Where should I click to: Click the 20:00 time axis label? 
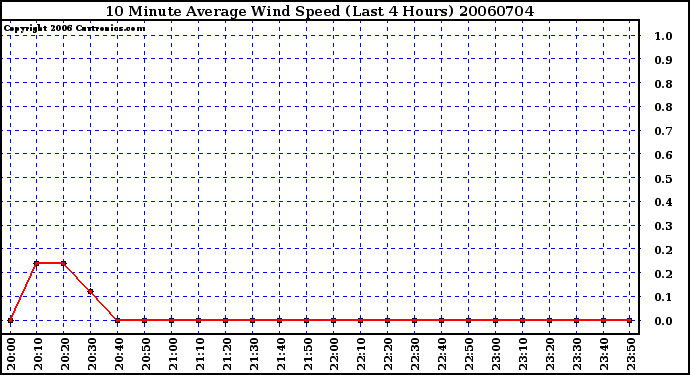pos(11,354)
